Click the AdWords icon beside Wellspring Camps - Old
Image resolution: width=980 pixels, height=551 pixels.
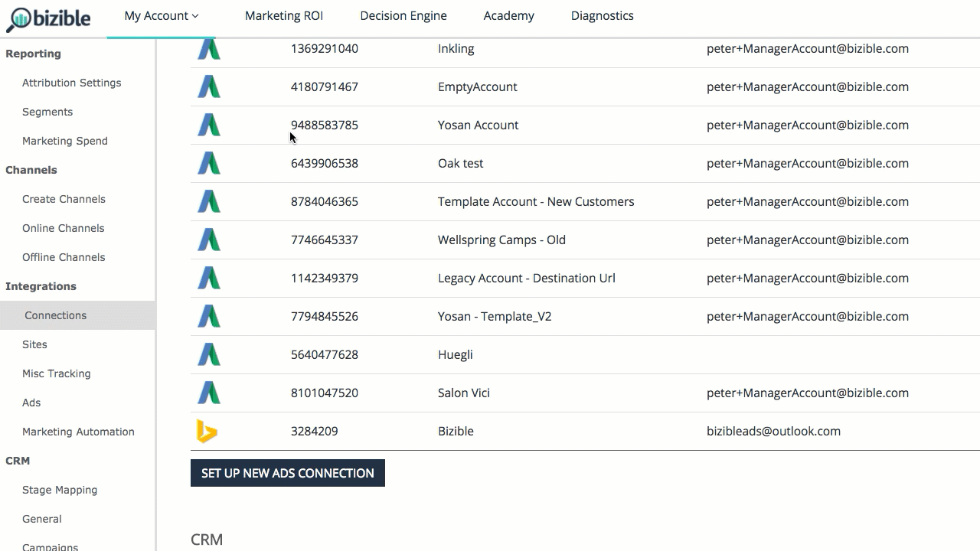pyautogui.click(x=208, y=240)
